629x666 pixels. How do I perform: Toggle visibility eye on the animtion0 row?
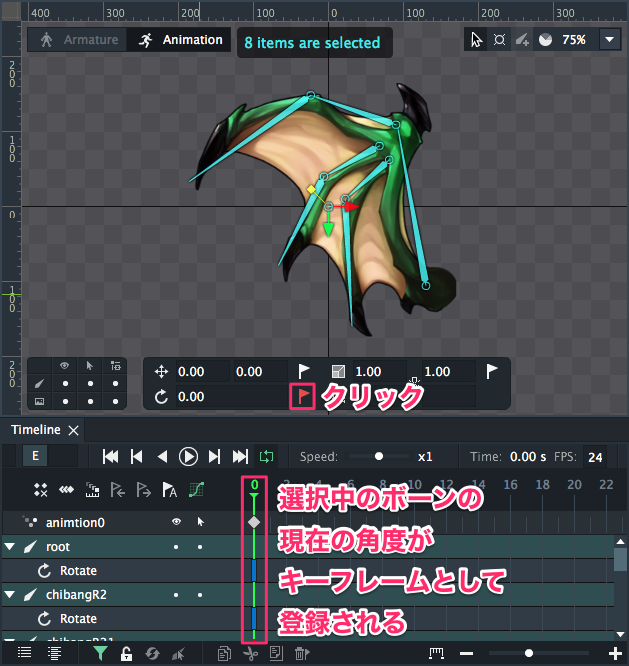(176, 522)
